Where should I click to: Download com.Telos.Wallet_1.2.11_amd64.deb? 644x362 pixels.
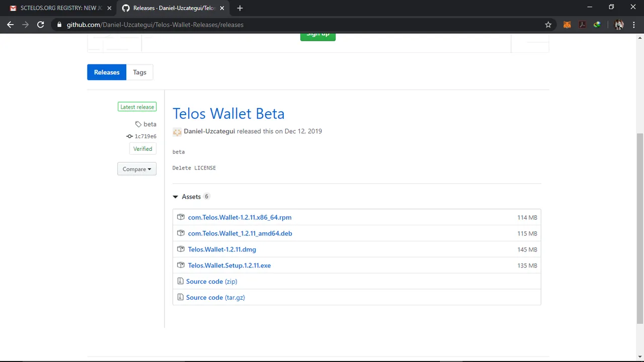tap(240, 233)
